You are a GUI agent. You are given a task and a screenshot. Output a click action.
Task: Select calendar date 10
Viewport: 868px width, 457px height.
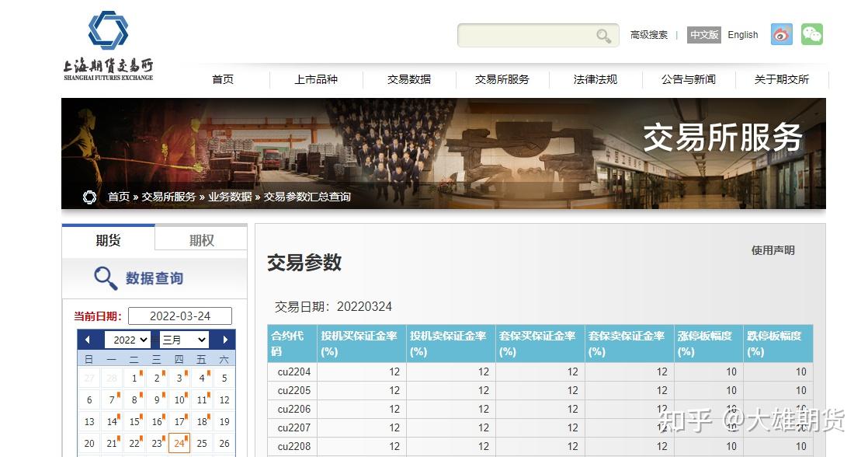179,400
